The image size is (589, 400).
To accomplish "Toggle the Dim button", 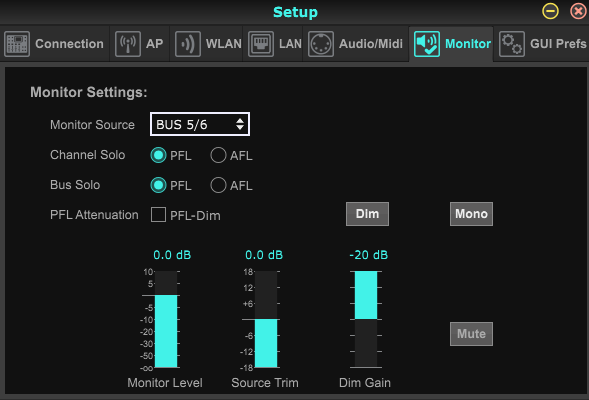I will (x=367, y=214).
